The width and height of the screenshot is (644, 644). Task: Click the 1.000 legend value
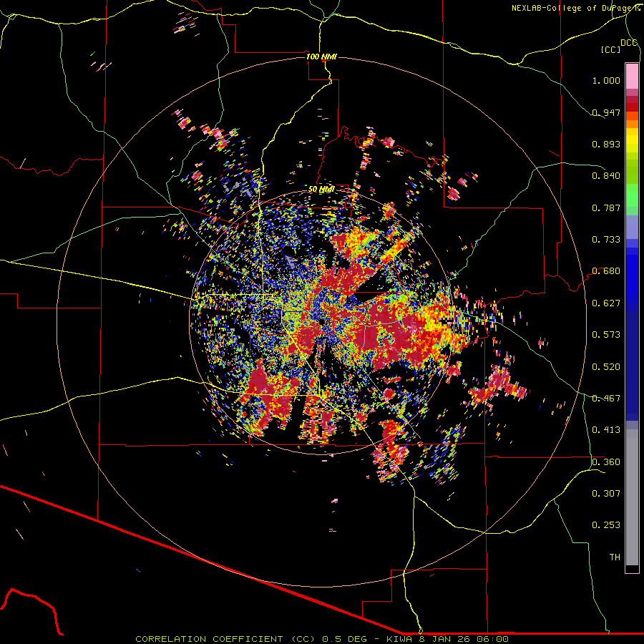click(606, 80)
